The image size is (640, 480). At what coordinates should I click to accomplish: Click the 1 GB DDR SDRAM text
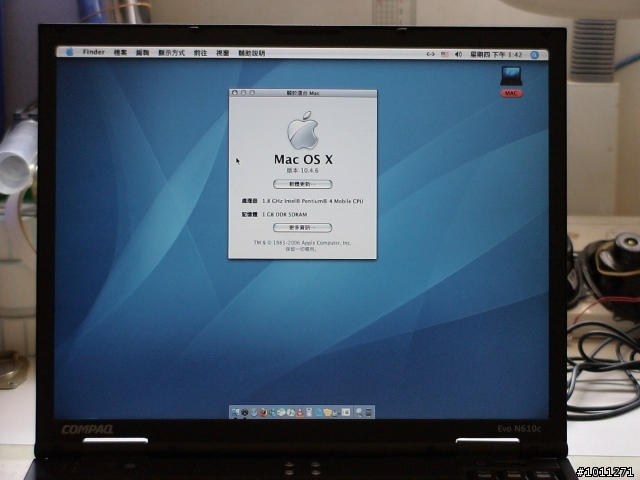click(x=284, y=214)
